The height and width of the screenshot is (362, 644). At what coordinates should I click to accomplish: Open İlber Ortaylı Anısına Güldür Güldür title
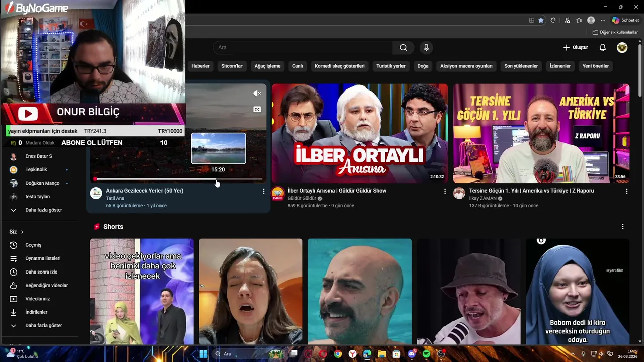point(337,191)
